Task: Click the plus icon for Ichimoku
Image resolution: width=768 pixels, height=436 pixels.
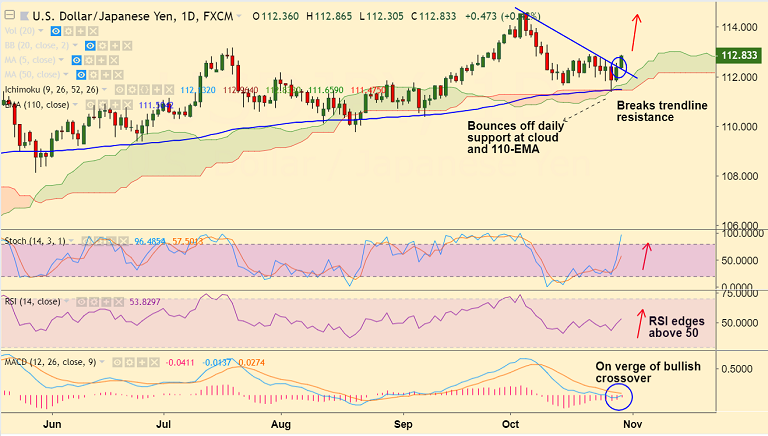Action: (157, 90)
